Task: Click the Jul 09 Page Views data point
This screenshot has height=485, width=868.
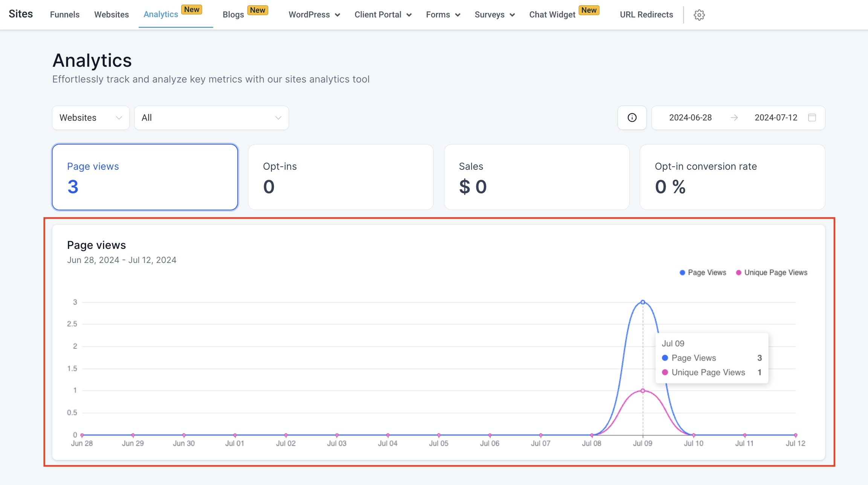Action: pos(643,302)
